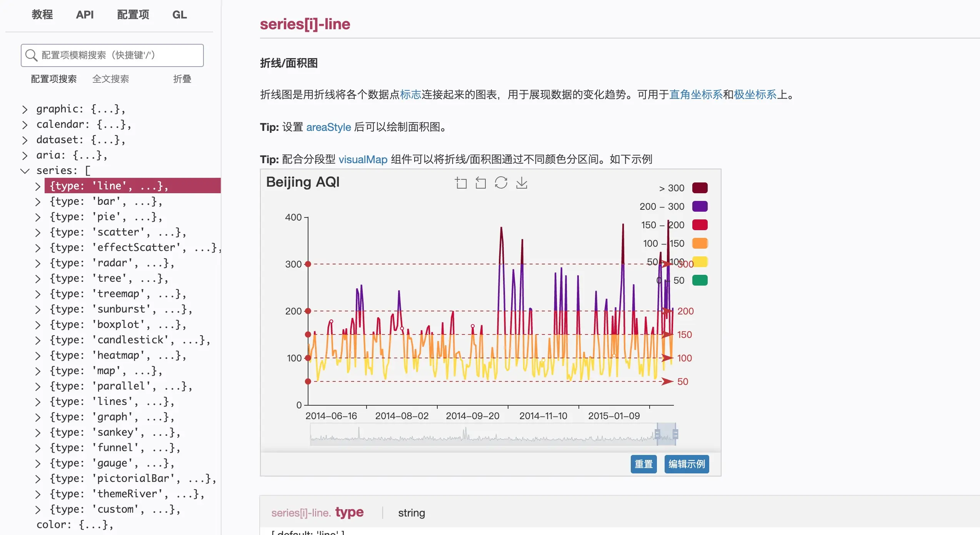This screenshot has height=535, width=980.
Task: Click the zoom reset (back) icon
Action: [x=481, y=183]
